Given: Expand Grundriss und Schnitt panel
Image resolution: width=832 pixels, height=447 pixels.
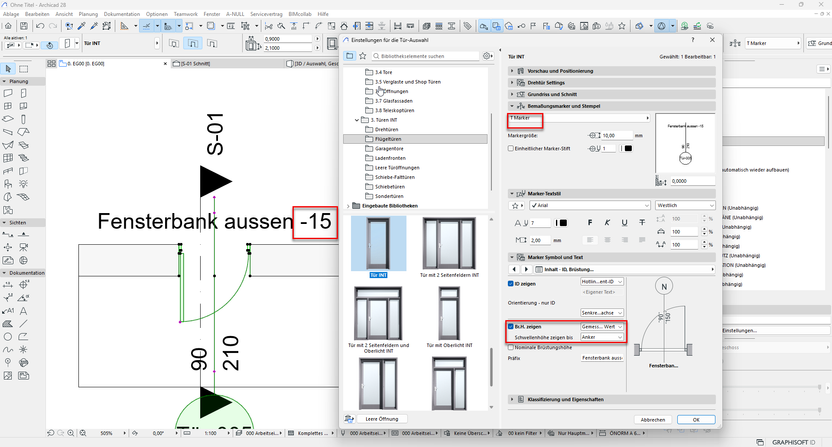Looking at the screenshot, I should coord(612,94).
